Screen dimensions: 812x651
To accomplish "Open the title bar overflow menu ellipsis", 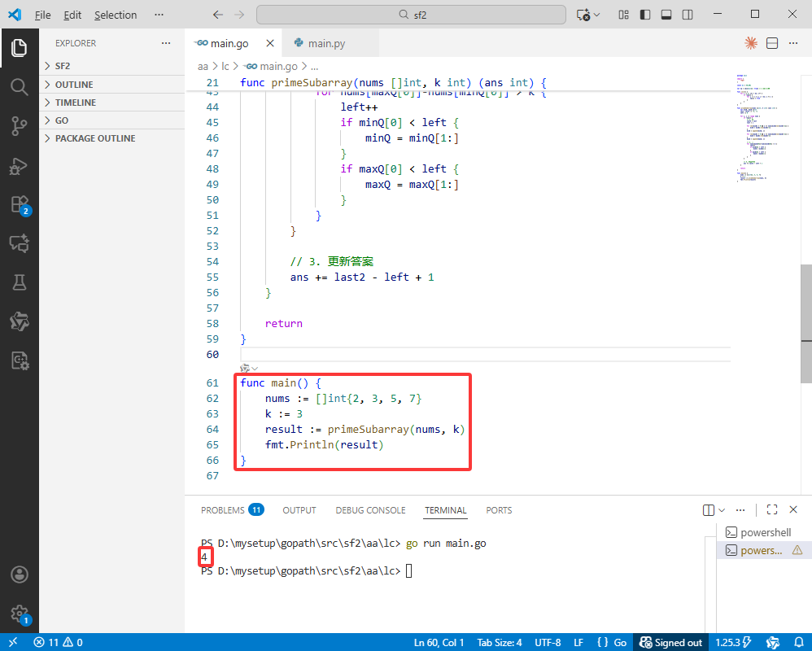I will click(159, 15).
